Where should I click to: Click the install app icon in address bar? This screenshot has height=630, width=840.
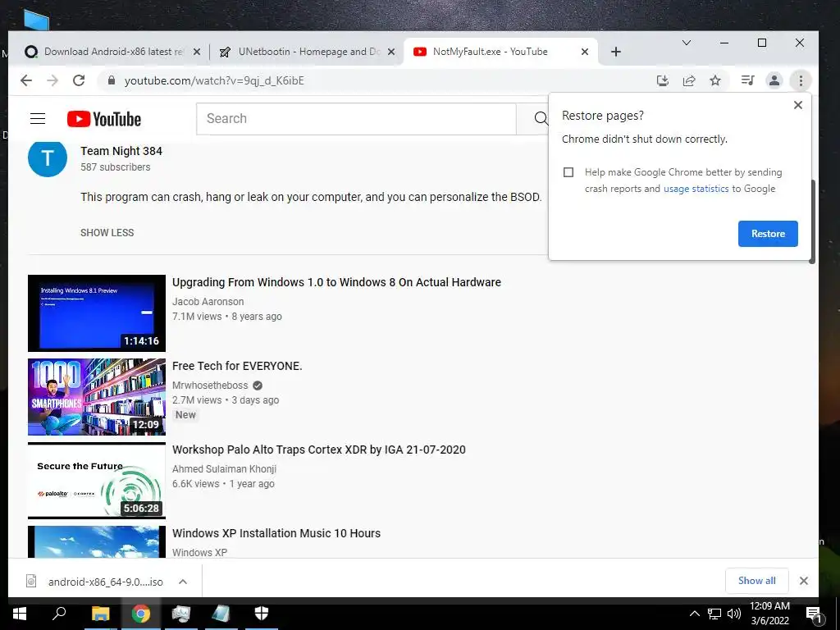click(x=663, y=80)
